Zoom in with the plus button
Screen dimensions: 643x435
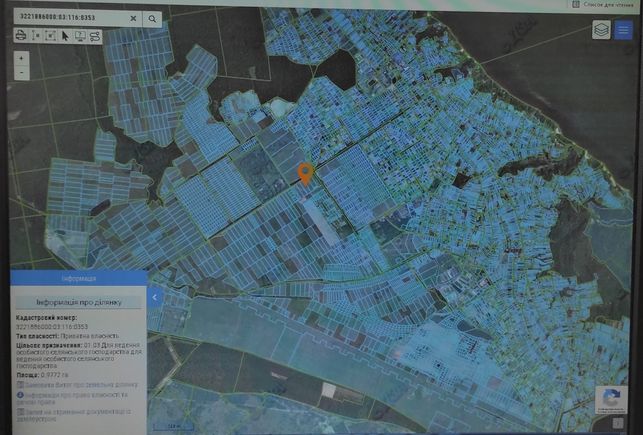tap(21, 58)
